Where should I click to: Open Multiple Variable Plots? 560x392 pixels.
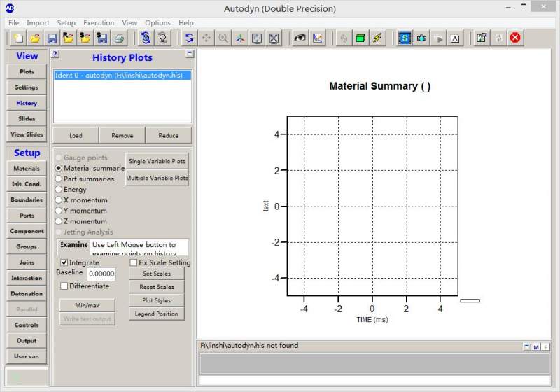[157, 178]
